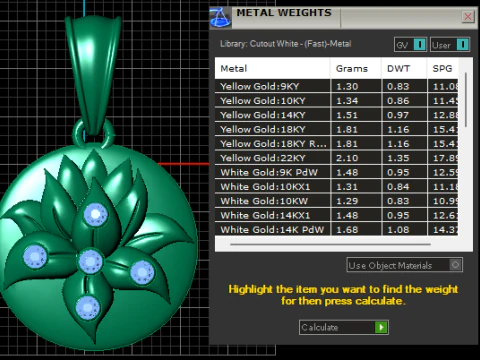This screenshot has width=480, height=360.
Task: Select the Yellow Gold:10KY row
Action: click(336, 101)
